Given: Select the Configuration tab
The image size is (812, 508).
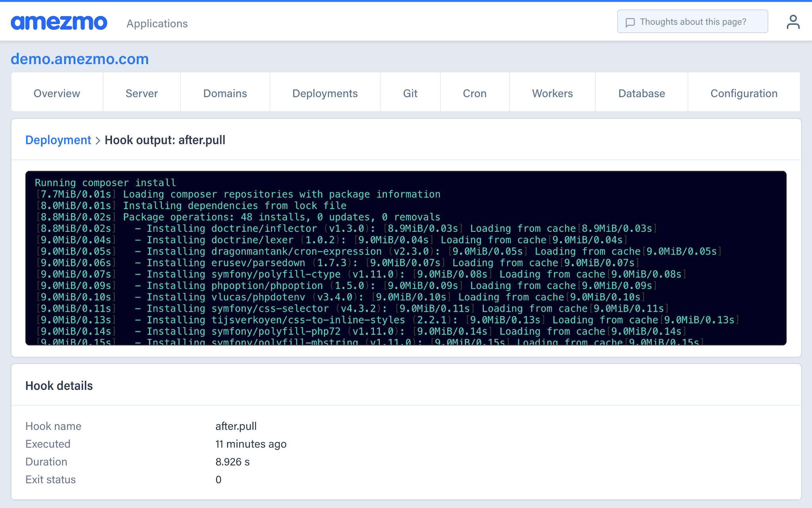Looking at the screenshot, I should click(x=744, y=93).
